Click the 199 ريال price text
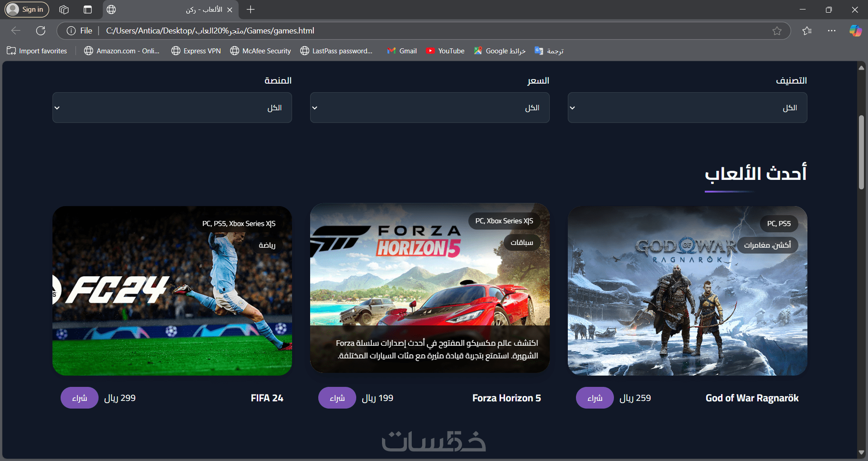The image size is (868, 461). tap(377, 398)
